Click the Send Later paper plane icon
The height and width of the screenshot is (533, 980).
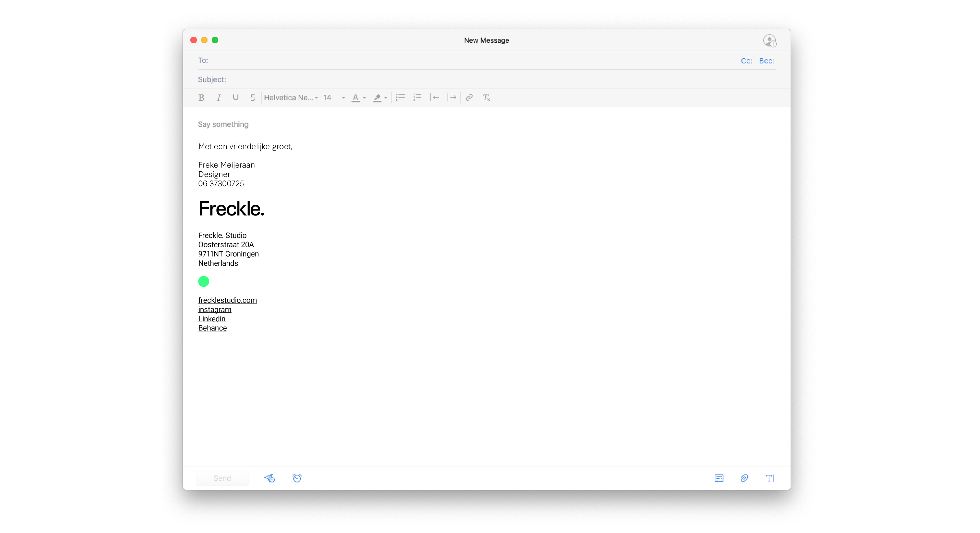(269, 478)
